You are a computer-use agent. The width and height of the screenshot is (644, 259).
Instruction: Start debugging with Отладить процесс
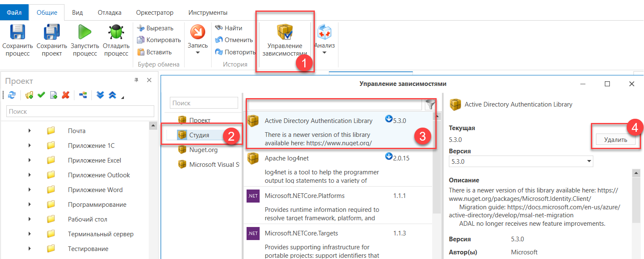(116, 40)
